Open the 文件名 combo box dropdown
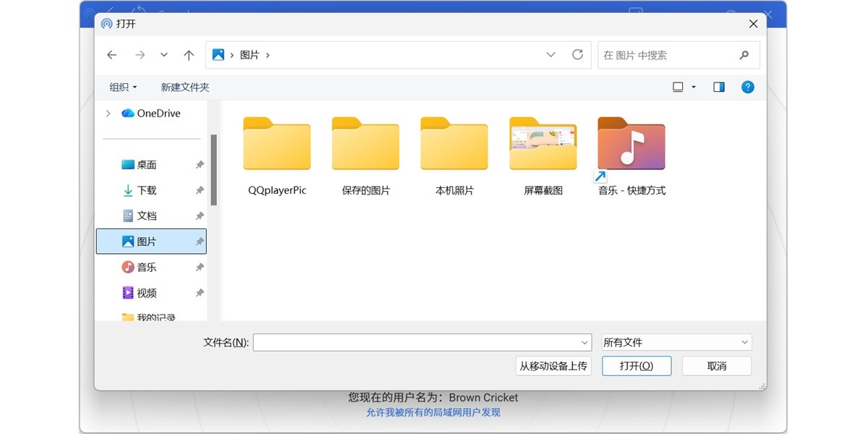 click(x=585, y=342)
